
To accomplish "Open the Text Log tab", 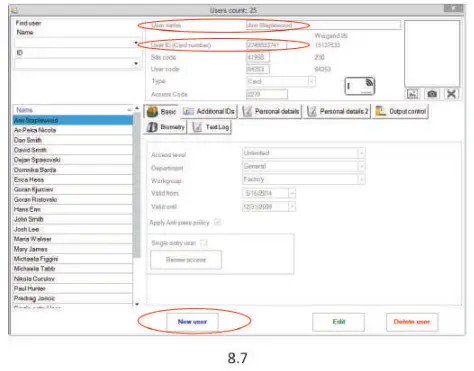I will point(210,127).
